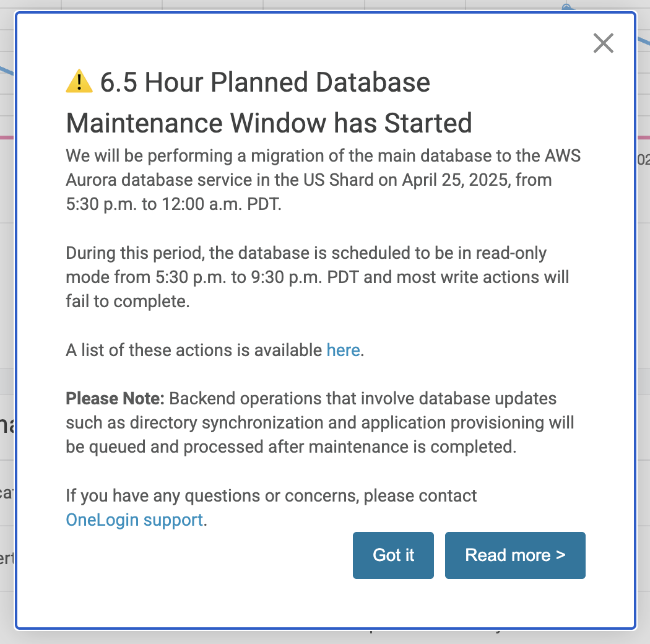Click the "Maintenance Window has Started" heading line

coord(269,123)
